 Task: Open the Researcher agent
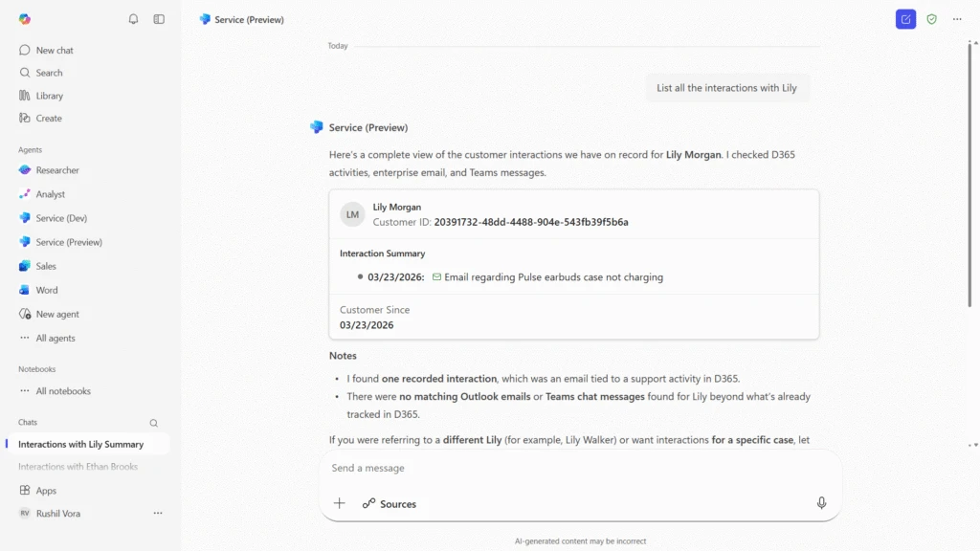point(57,170)
